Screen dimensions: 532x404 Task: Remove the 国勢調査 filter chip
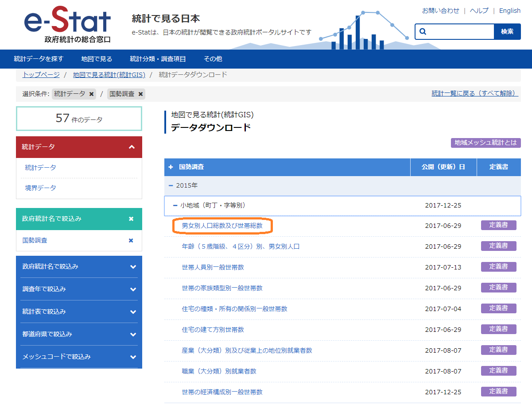[140, 94]
